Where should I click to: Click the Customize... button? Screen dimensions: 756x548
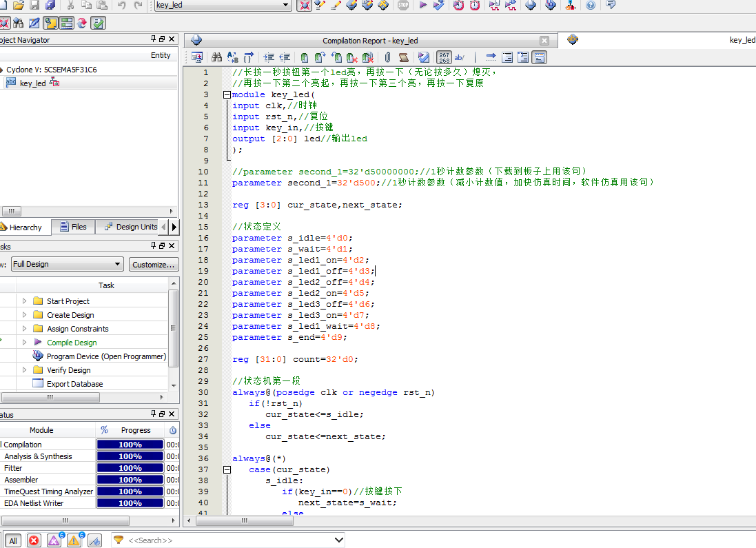click(154, 264)
